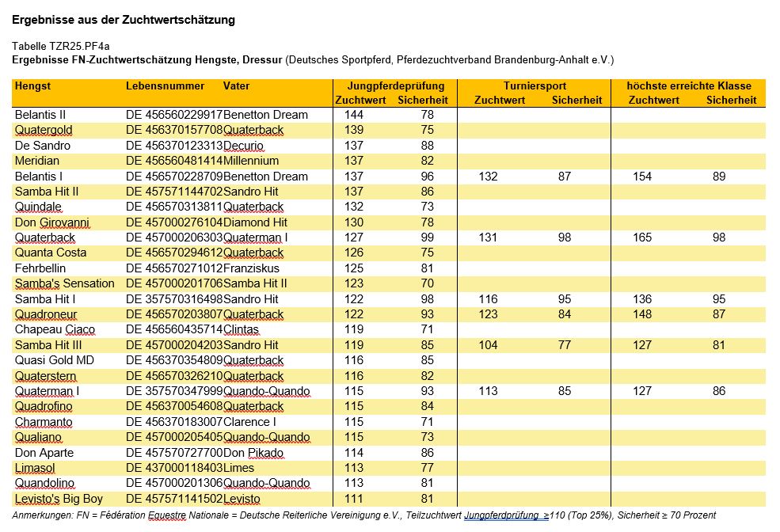Select the stallion 'Quasi Gold MD'
The image size is (780, 532).
55,360
